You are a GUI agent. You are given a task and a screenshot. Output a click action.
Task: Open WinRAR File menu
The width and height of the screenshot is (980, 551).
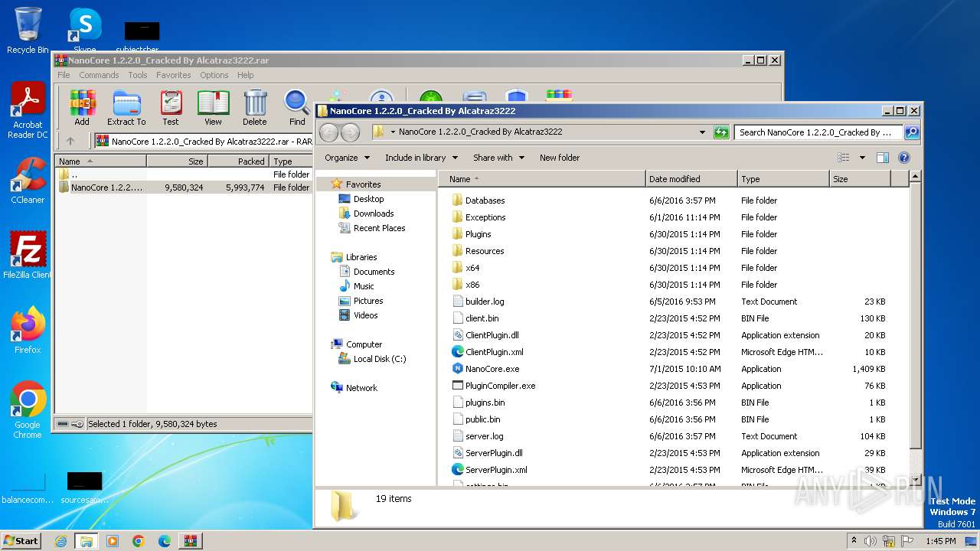(x=64, y=75)
